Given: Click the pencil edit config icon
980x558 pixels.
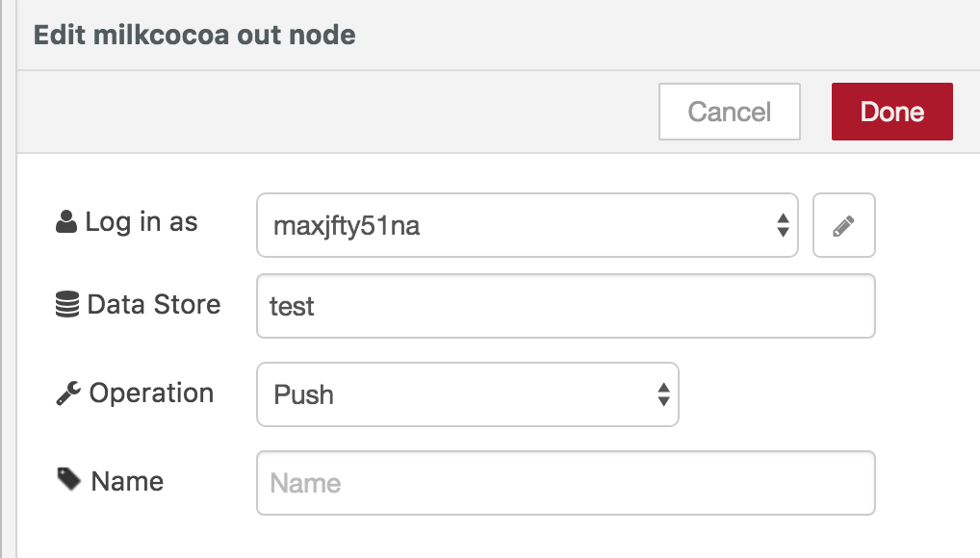Looking at the screenshot, I should [x=844, y=226].
